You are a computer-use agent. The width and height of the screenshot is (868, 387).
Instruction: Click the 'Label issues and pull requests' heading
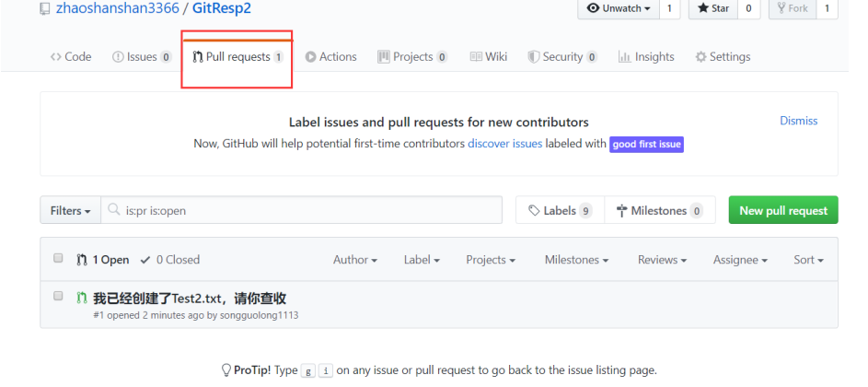pyautogui.click(x=438, y=122)
